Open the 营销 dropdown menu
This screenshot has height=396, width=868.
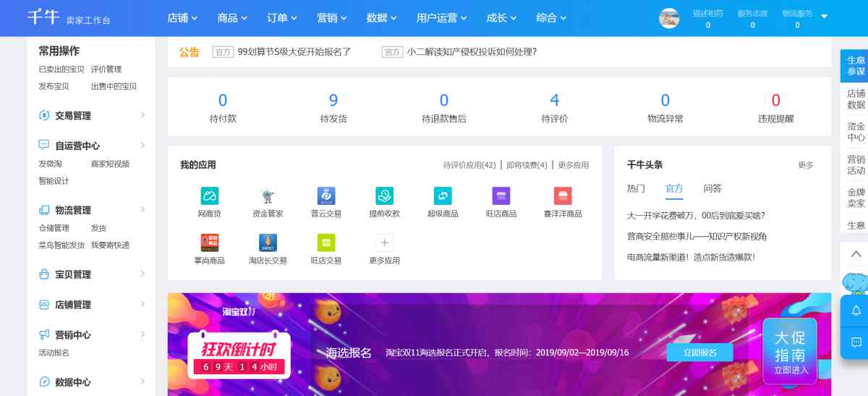pyautogui.click(x=332, y=18)
